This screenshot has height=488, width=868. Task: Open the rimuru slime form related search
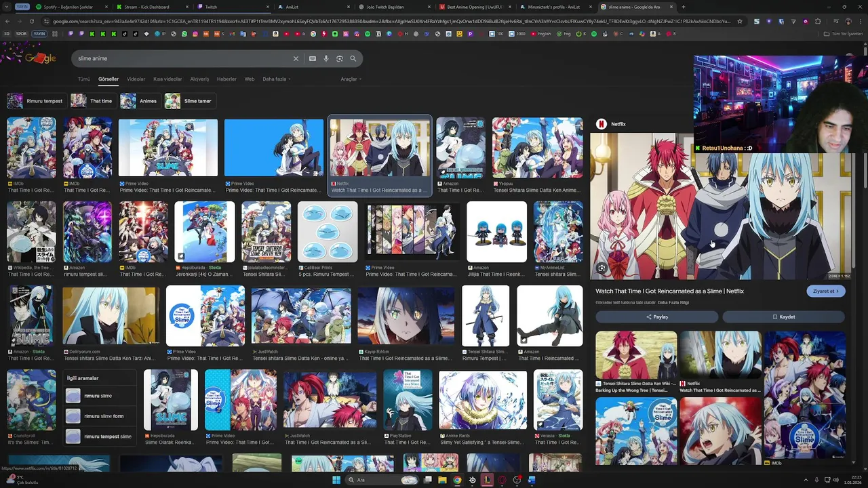(100, 416)
